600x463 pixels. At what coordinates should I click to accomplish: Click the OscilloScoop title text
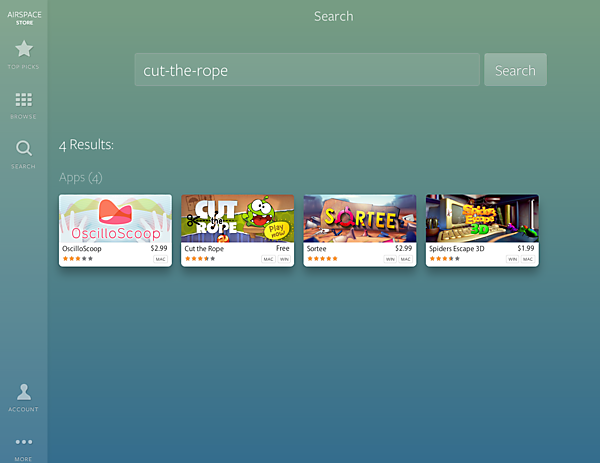pyautogui.click(x=82, y=249)
